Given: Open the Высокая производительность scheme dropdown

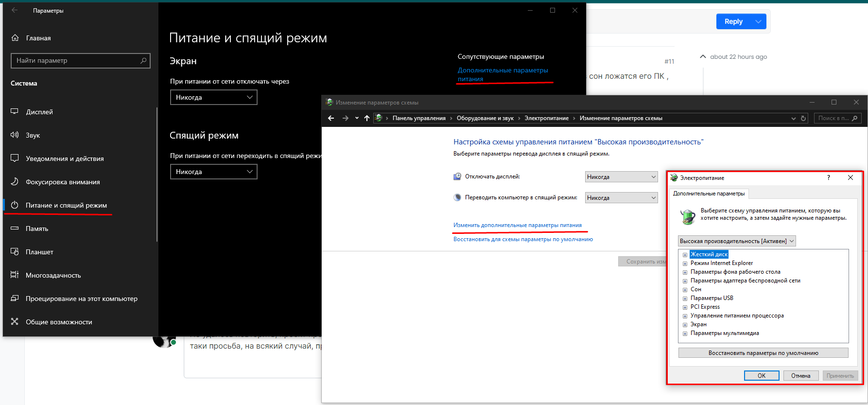Looking at the screenshot, I should [737, 241].
